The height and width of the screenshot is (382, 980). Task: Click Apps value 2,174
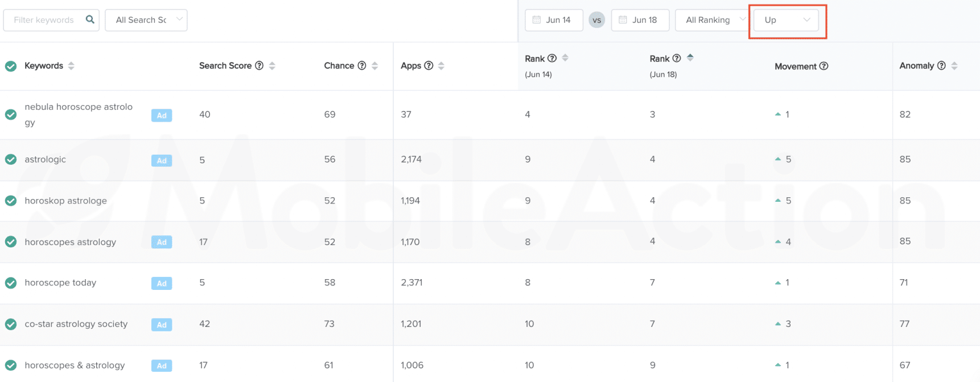(x=411, y=159)
